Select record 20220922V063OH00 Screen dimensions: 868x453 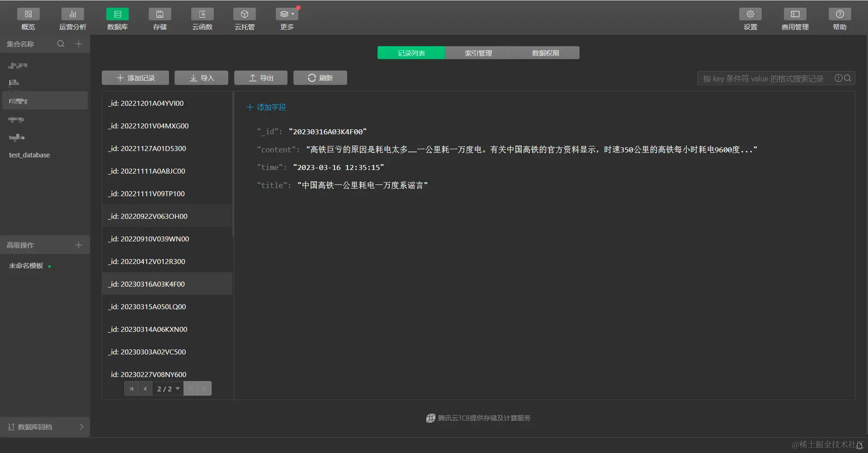coord(167,216)
